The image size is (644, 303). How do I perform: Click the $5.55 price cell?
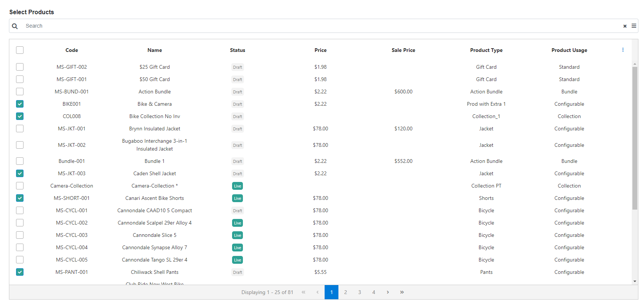click(321, 272)
